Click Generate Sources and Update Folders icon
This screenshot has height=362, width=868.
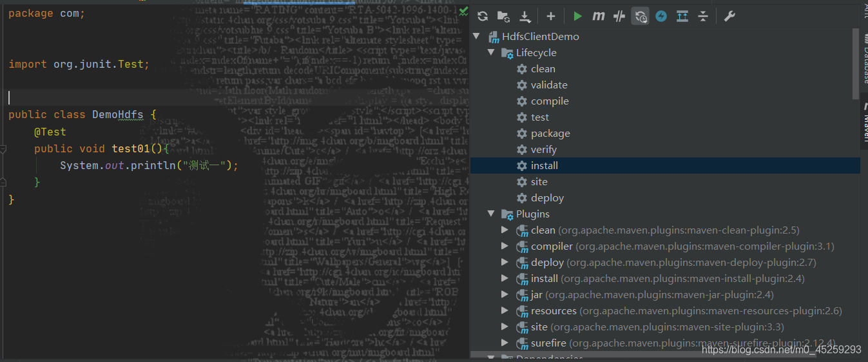(x=504, y=17)
